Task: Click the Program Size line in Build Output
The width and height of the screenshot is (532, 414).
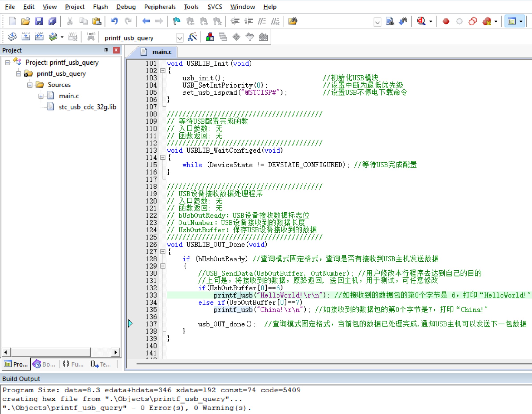Action: coord(151,390)
